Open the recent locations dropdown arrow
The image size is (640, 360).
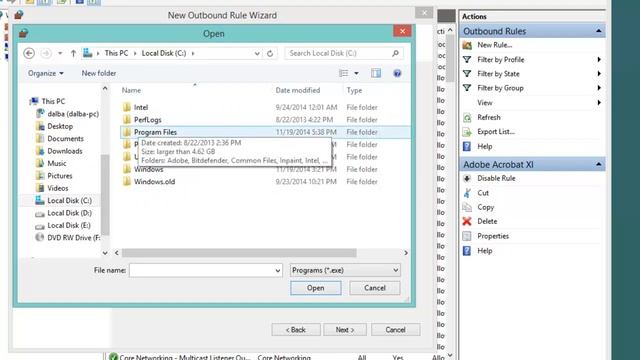[60, 53]
